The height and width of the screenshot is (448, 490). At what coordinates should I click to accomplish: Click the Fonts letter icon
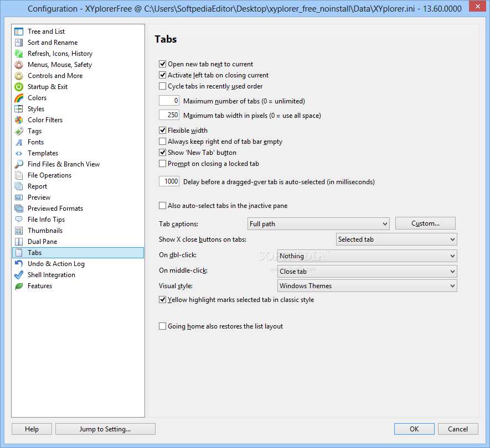click(x=19, y=142)
